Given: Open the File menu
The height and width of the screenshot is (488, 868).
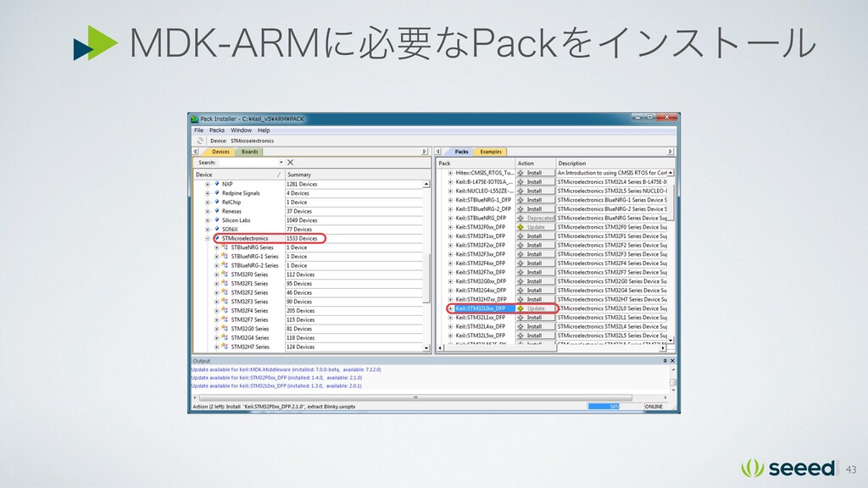Looking at the screenshot, I should click(x=198, y=130).
